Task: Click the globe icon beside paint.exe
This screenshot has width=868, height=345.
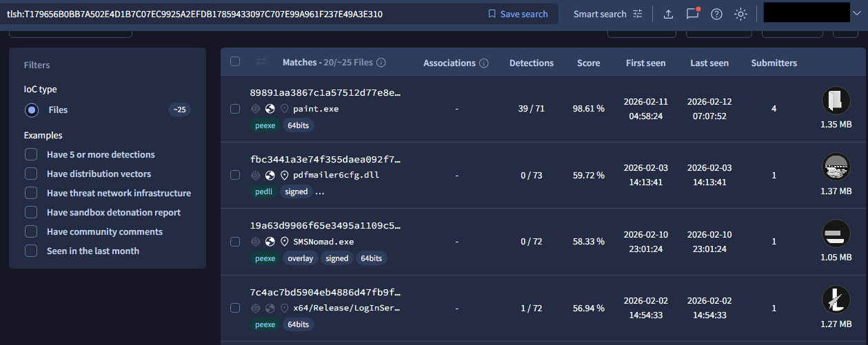Action: [270, 109]
